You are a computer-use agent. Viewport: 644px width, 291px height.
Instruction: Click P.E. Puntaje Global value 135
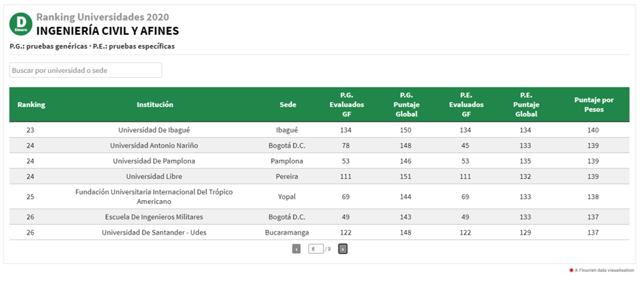click(525, 161)
